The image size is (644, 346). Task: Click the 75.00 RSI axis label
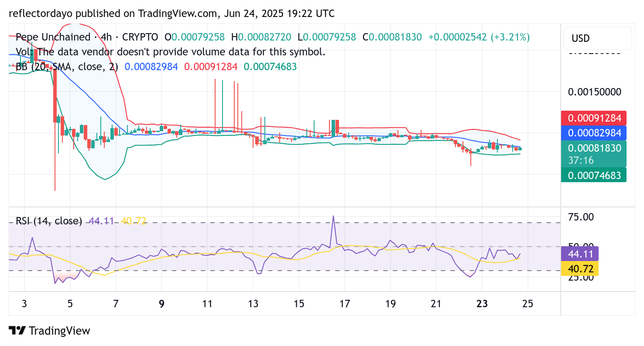(582, 217)
